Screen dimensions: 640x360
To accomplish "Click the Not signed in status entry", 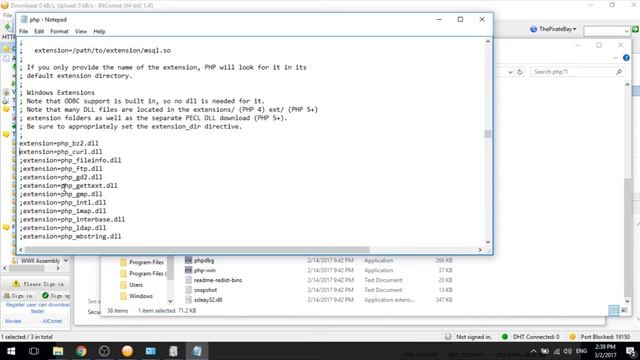I will tap(469, 337).
